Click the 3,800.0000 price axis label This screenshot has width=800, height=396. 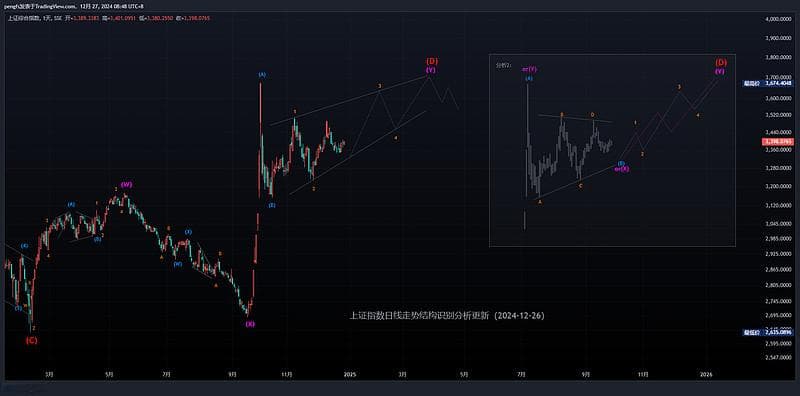pos(779,58)
